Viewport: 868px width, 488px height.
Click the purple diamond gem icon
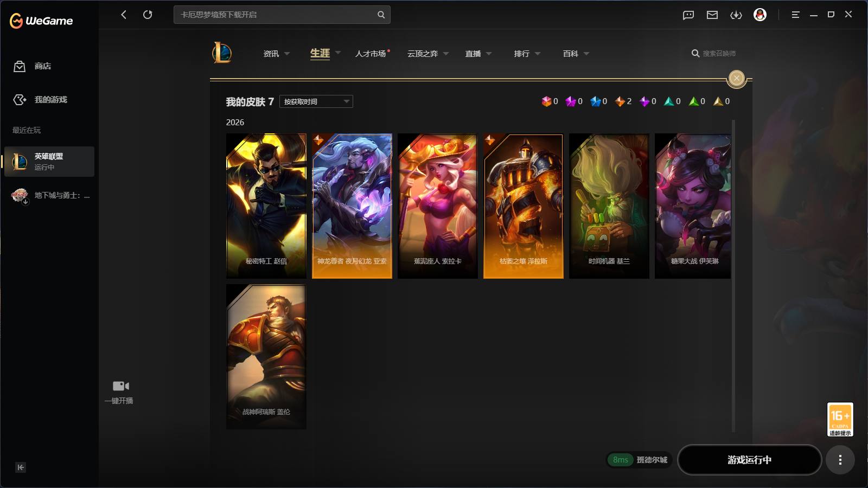(644, 101)
